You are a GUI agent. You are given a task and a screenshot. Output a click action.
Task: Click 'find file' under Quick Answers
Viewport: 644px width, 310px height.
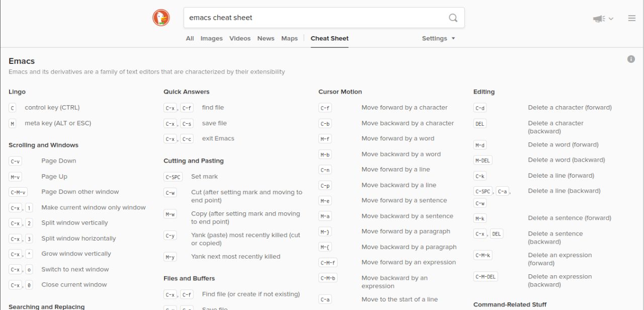click(213, 107)
